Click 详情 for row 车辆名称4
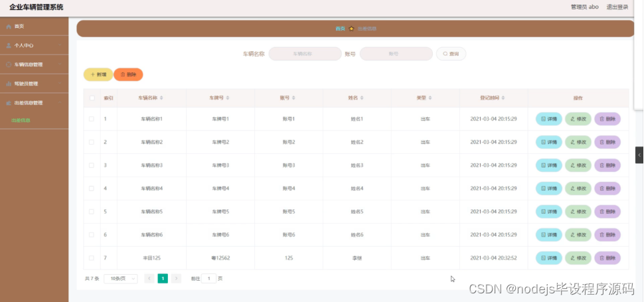 click(x=548, y=189)
